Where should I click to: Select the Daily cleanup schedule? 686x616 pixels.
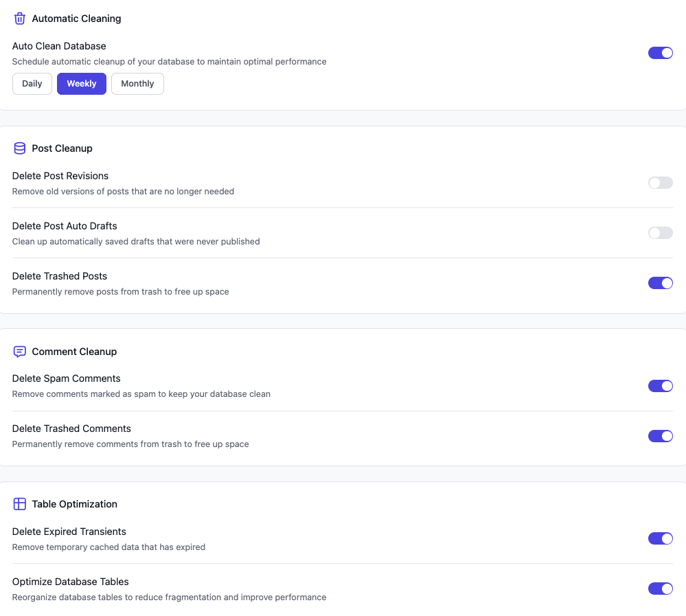coord(32,83)
